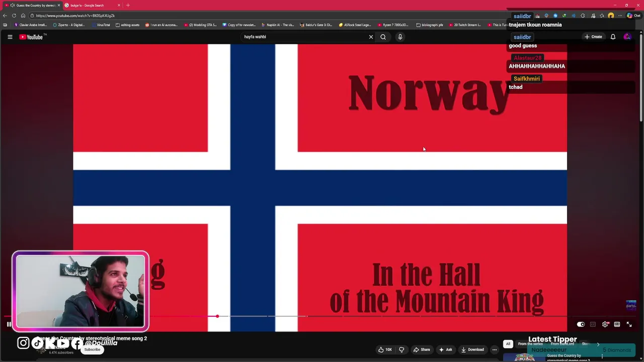Select the From the series chip
644x362 pixels.
pyautogui.click(x=530, y=344)
